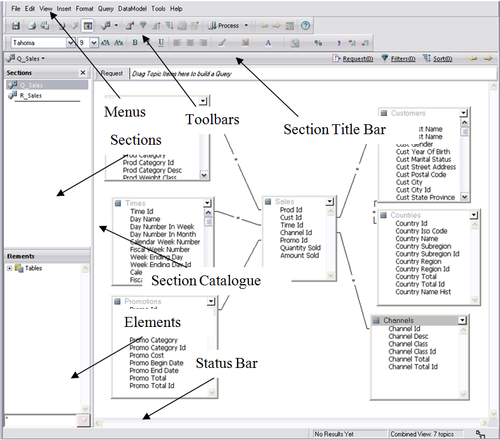Click the Sort(0) link

(442, 59)
